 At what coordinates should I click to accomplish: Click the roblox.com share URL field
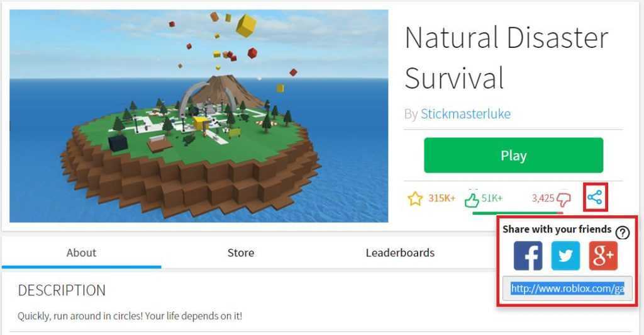(567, 288)
